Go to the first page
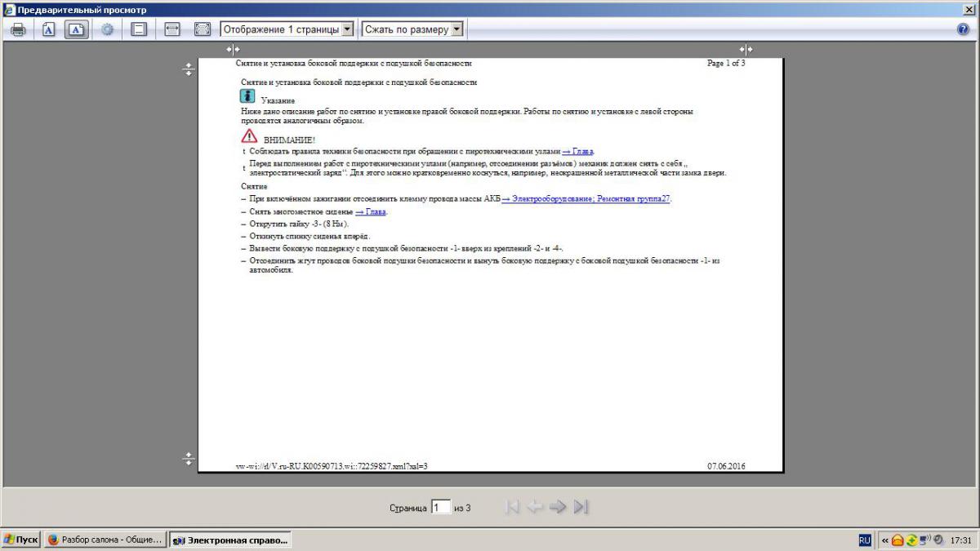This screenshot has width=980, height=551. pos(512,507)
